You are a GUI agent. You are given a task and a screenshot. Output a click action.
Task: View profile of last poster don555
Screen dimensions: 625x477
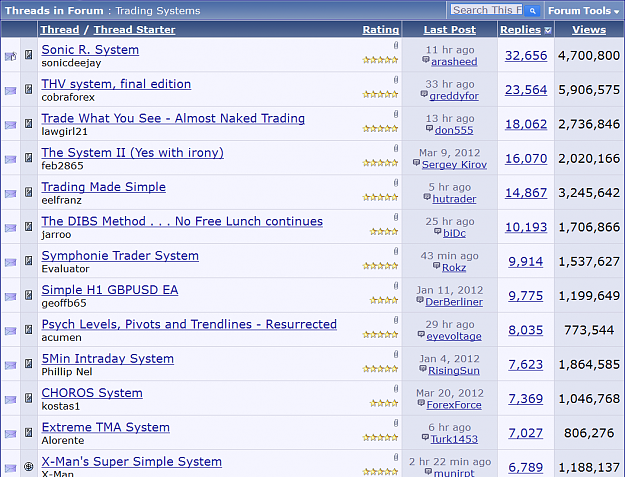[454, 130]
